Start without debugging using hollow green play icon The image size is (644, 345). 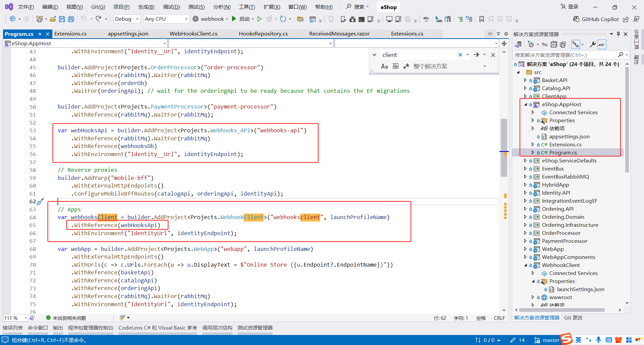pos(259,19)
